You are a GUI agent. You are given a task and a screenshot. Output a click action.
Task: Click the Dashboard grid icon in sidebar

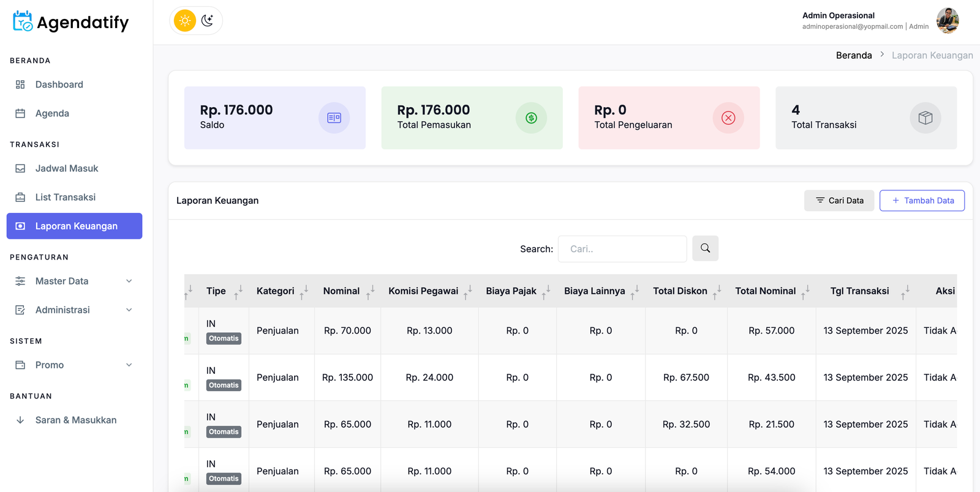click(x=20, y=84)
